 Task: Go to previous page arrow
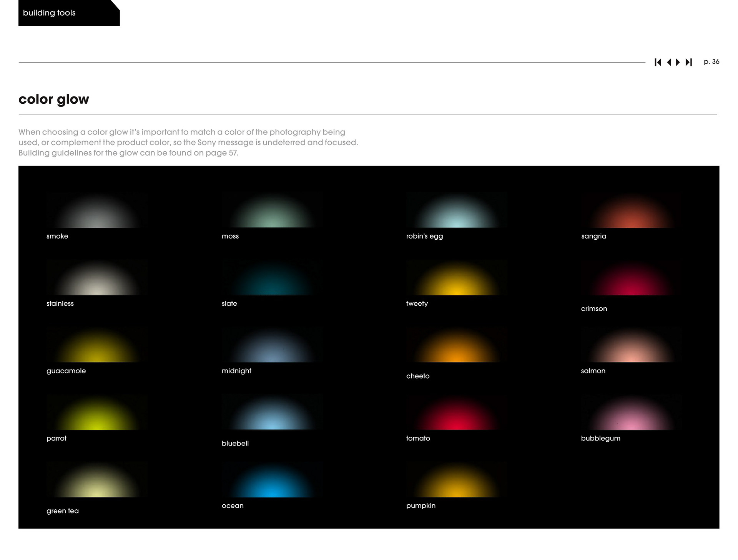pyautogui.click(x=669, y=62)
